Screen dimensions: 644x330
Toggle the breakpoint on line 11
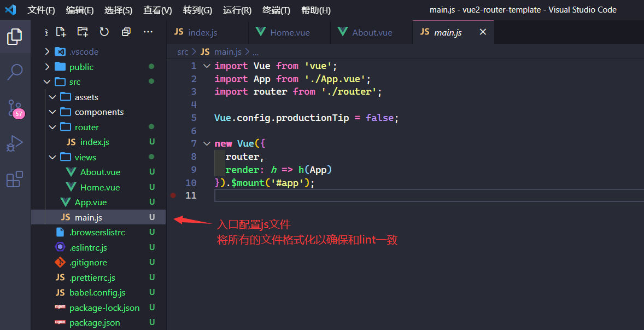click(x=173, y=195)
